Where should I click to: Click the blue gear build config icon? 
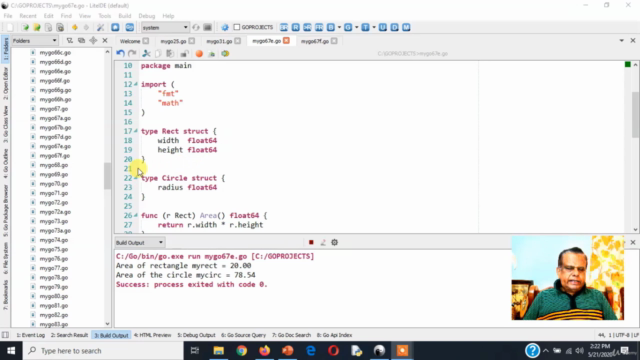(x=224, y=27)
